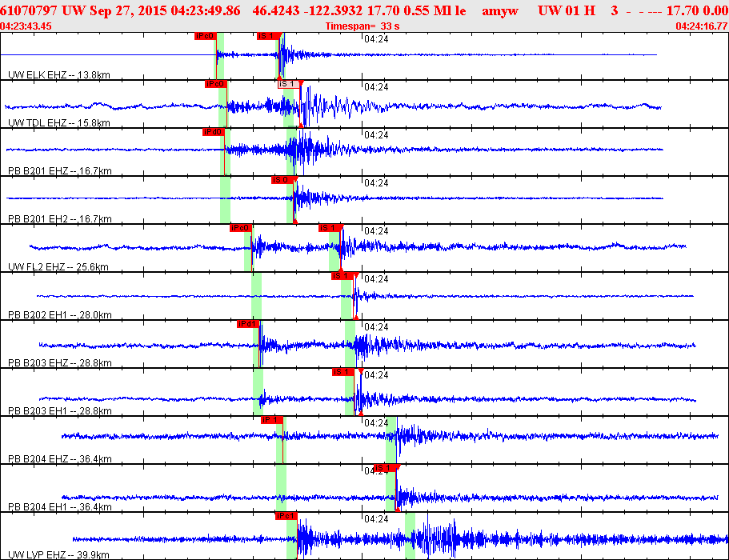Screen dimensions: 729x560
Task: Click the iS 1 pick on PB B204 EH1
Action: [x=385, y=468]
